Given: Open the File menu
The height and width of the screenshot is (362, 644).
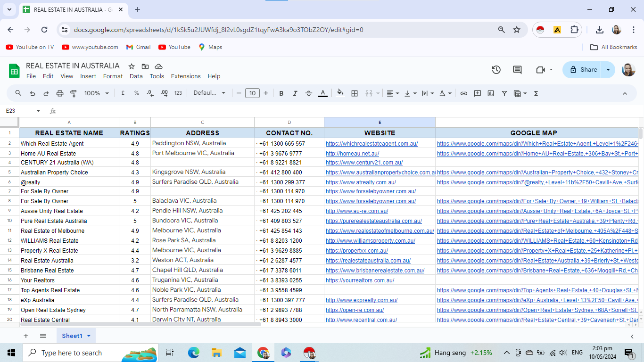Looking at the screenshot, I should pyautogui.click(x=31, y=76).
